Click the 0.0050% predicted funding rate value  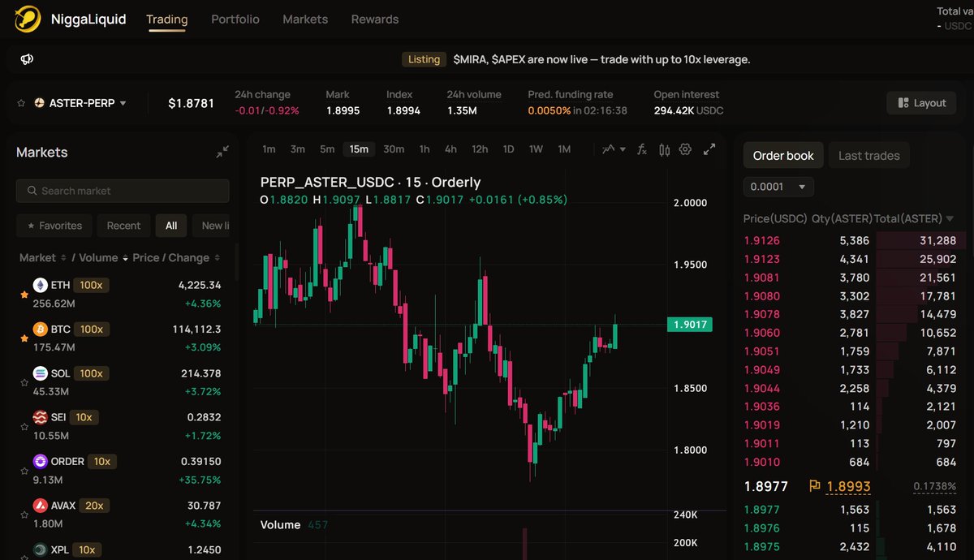(x=549, y=110)
